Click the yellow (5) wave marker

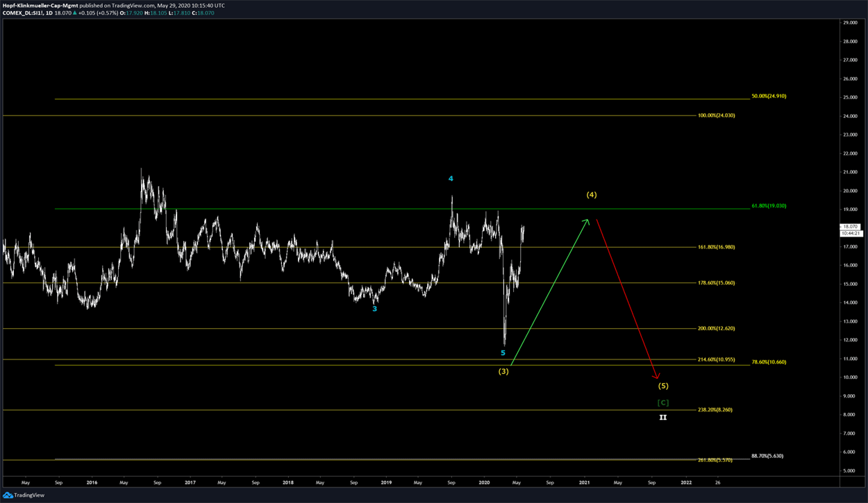pos(663,386)
